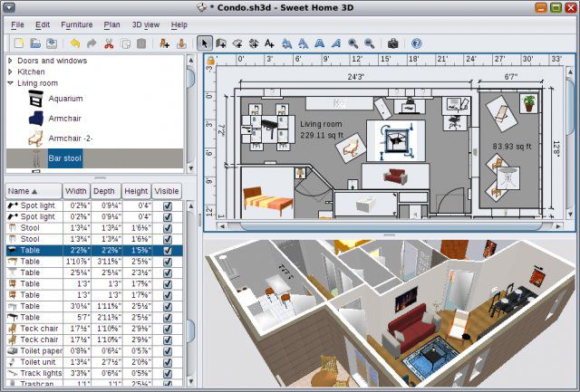This screenshot has width=580, height=392.
Task: Click the Add furniture to home icon
Action: point(164,43)
